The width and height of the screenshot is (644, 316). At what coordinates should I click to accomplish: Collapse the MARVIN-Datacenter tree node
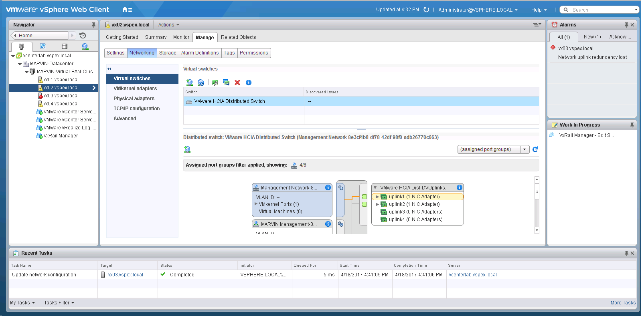20,64
